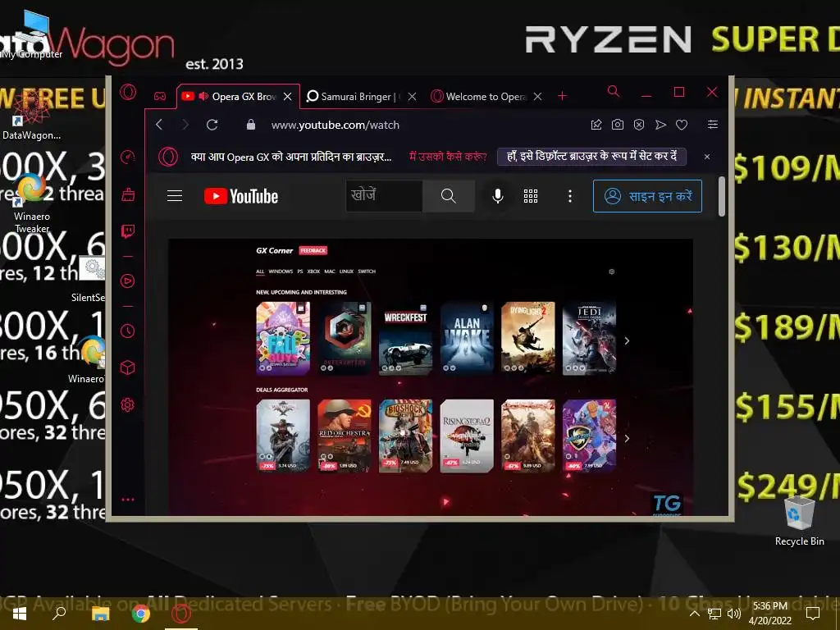840x630 pixels.
Task: Click the YouTube sign-in button
Action: pos(647,196)
